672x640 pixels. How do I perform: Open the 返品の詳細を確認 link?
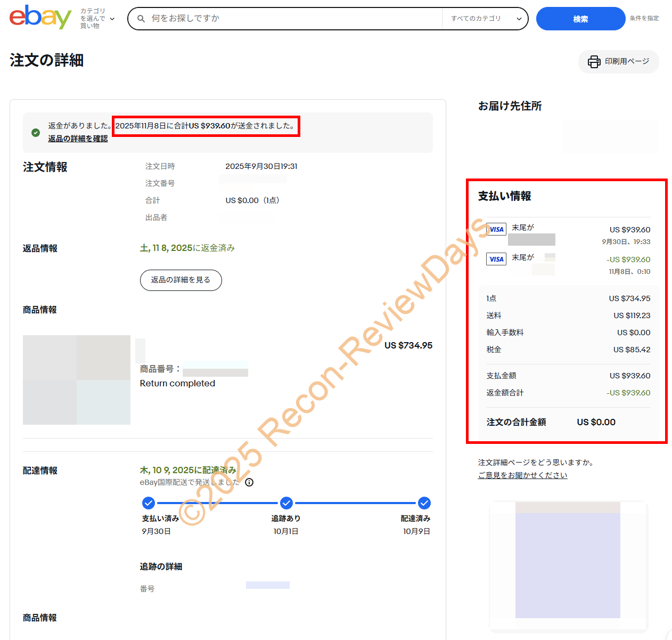[78, 139]
